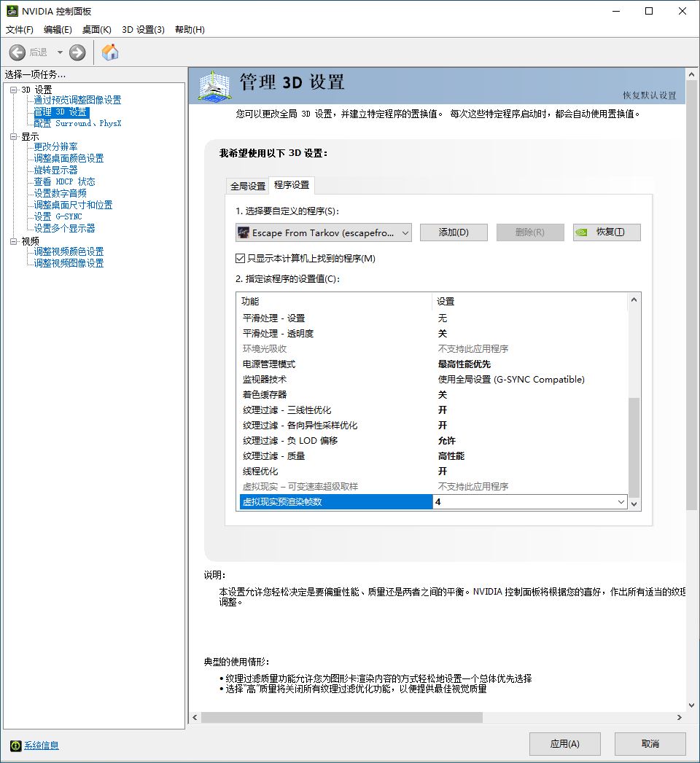Click the 应用(A) button

click(564, 743)
